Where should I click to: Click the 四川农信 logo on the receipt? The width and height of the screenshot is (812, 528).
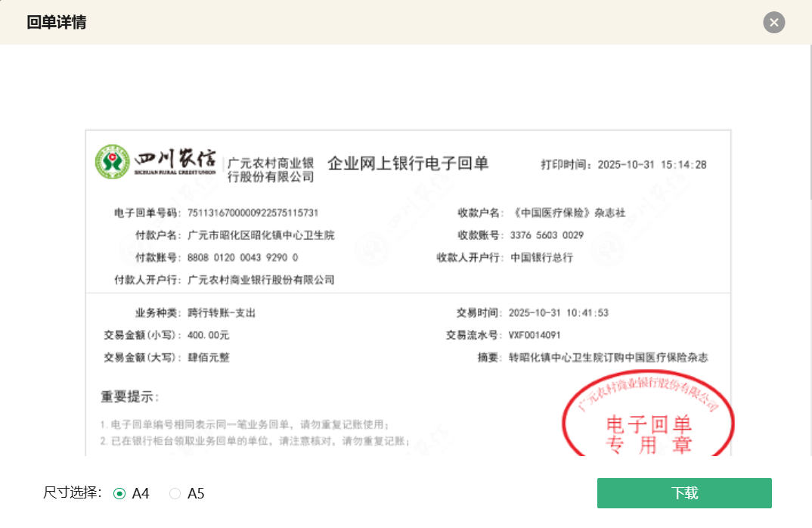click(155, 162)
